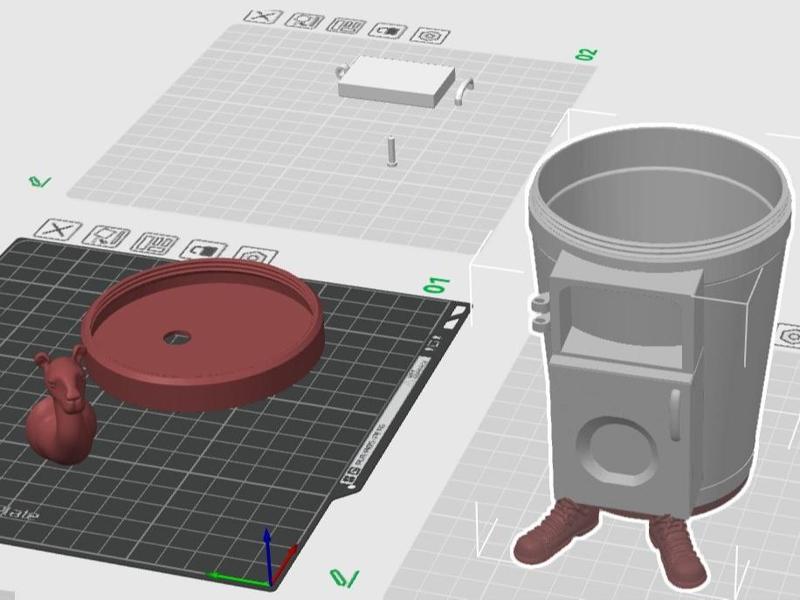Click the green 01 plate label

[x=437, y=285]
